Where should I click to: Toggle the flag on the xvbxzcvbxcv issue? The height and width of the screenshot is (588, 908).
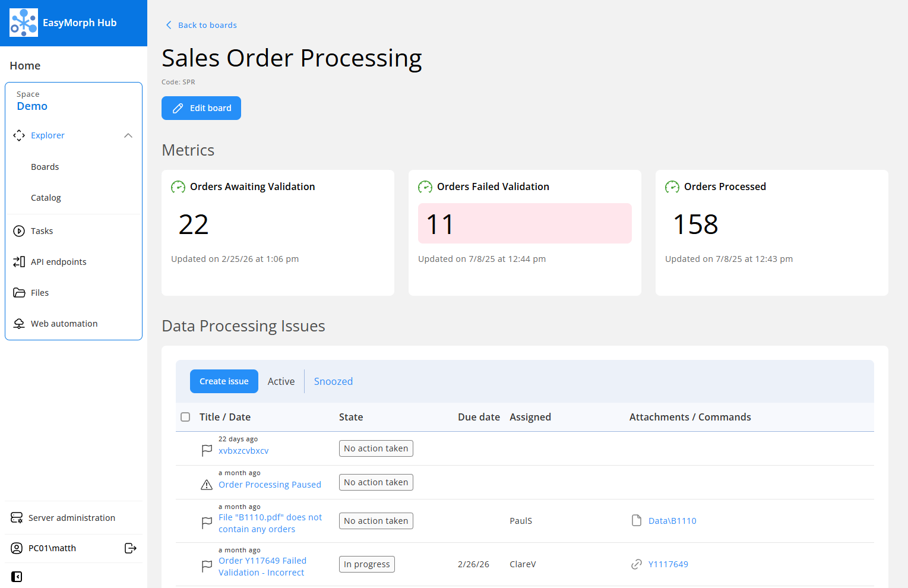(207, 450)
